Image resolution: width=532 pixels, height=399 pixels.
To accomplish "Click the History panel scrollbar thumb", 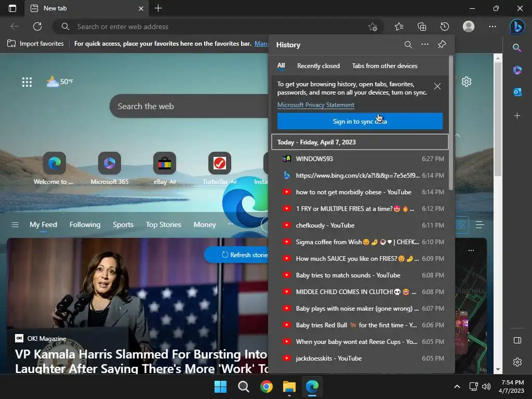I will point(451,123).
